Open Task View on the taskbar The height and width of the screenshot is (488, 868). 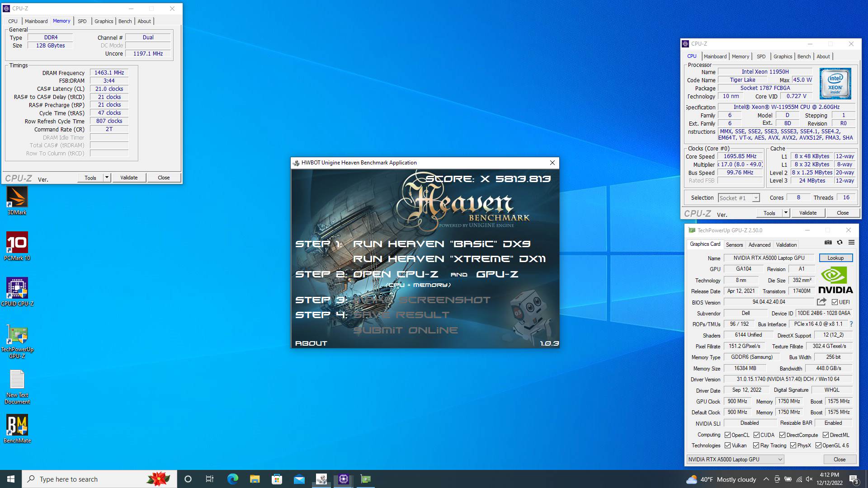[x=210, y=479]
